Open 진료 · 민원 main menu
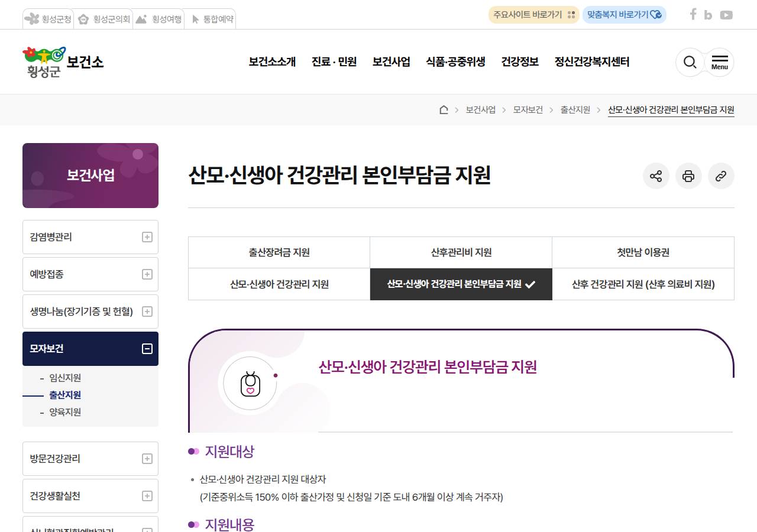The image size is (757, 532). 334,61
